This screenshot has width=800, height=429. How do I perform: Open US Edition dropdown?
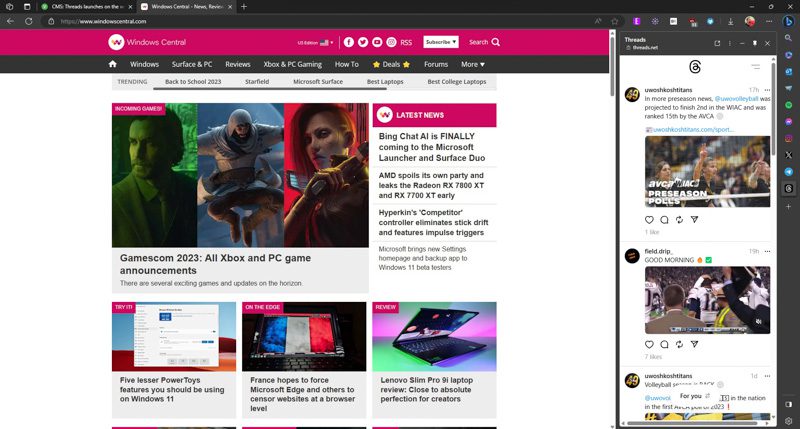pyautogui.click(x=315, y=43)
